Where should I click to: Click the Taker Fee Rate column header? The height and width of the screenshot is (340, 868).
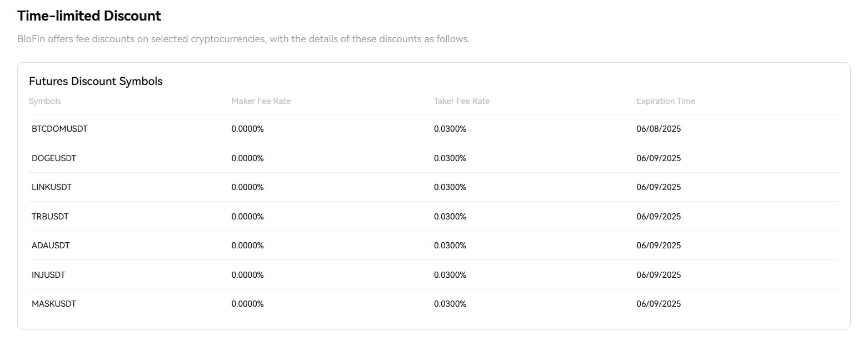coord(462,101)
